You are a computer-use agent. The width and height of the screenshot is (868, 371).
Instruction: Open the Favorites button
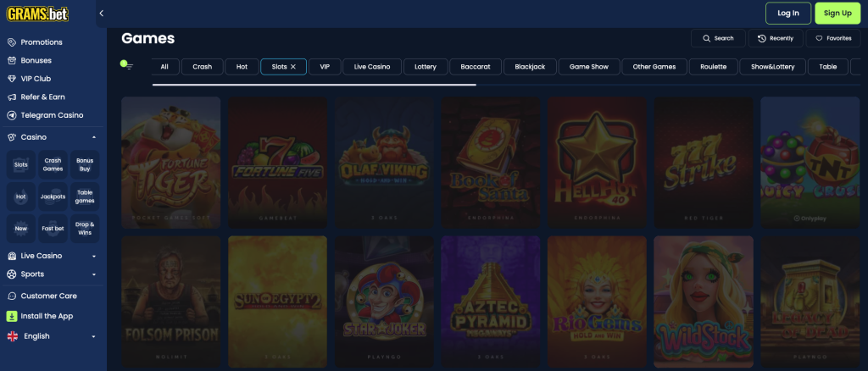coord(833,38)
